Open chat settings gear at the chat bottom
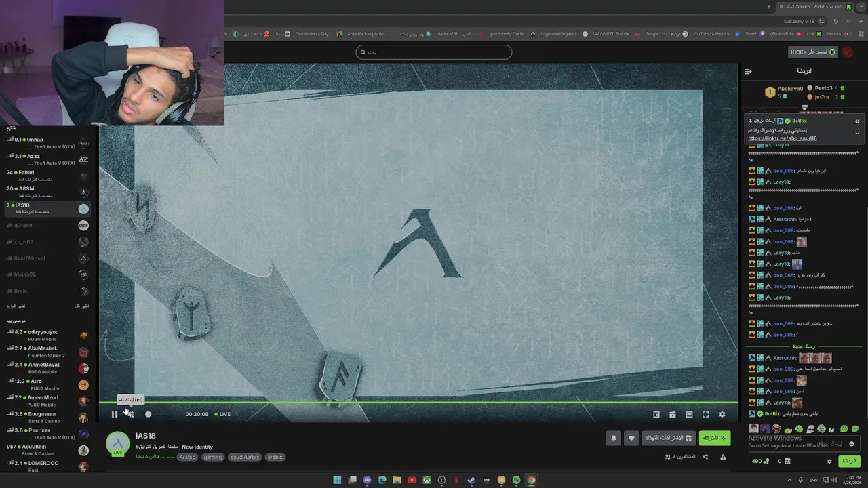The image size is (868, 488). (829, 462)
